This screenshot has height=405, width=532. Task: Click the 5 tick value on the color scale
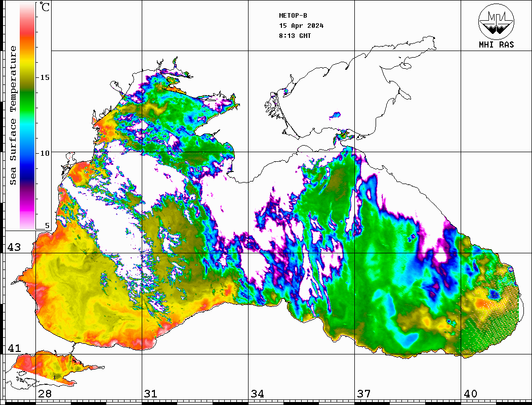47,226
